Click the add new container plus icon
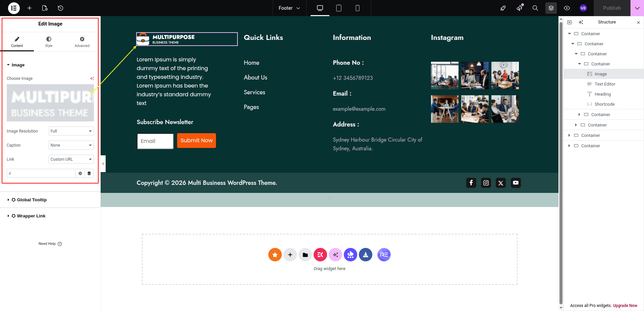 point(290,255)
